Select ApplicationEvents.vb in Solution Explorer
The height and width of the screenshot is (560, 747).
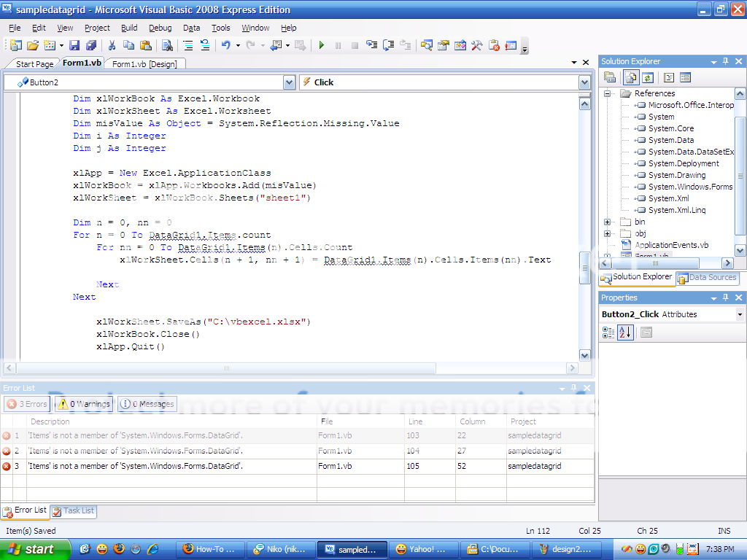tap(671, 245)
